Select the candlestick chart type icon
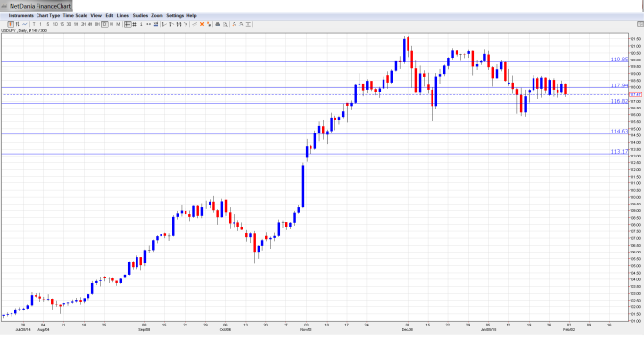 click(11, 25)
